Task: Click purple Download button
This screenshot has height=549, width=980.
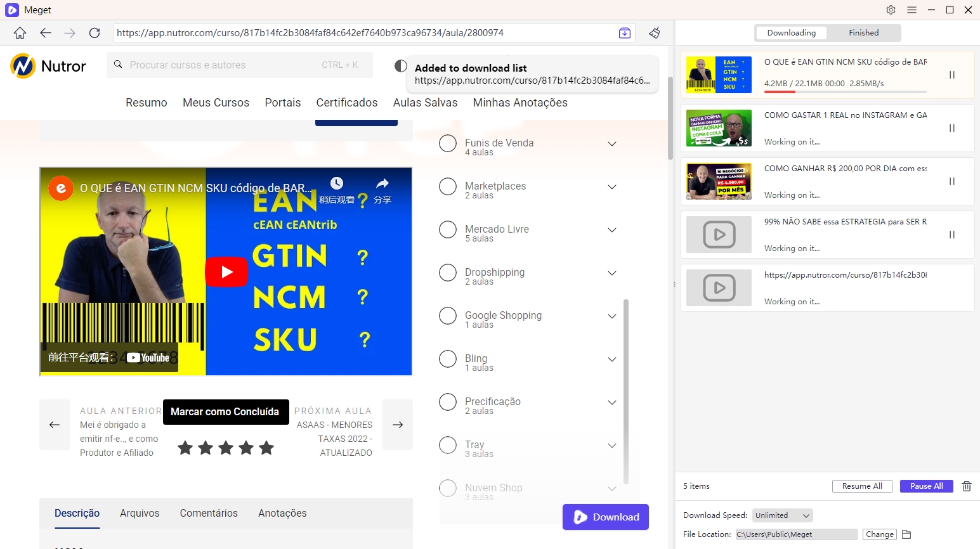Action: (x=606, y=517)
